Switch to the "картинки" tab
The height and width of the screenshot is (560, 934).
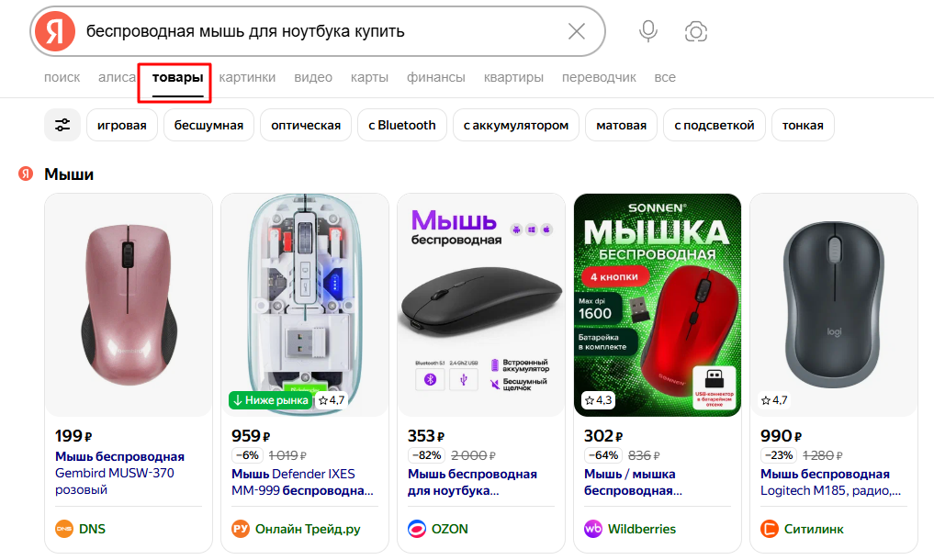(x=247, y=77)
